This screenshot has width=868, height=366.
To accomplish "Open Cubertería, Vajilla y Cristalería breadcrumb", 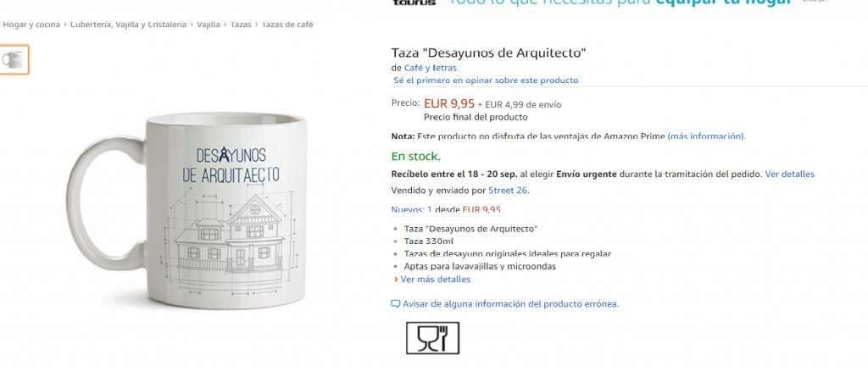I will tap(128, 25).
